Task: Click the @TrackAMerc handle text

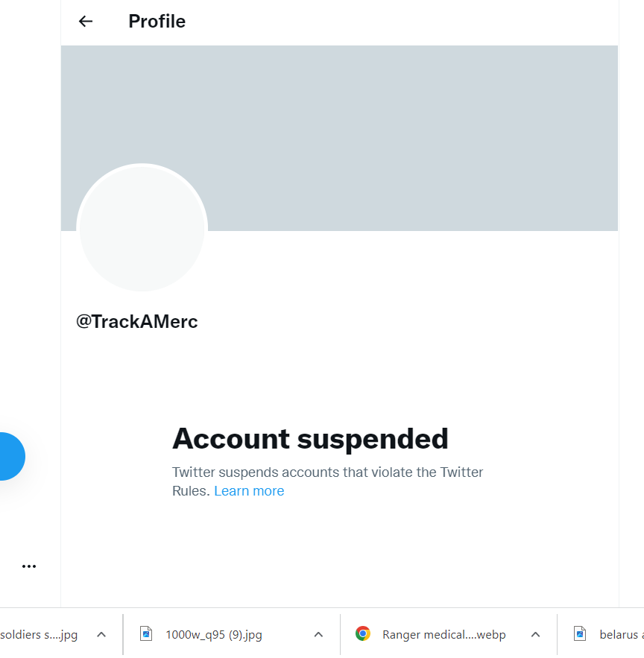Action: pos(137,322)
